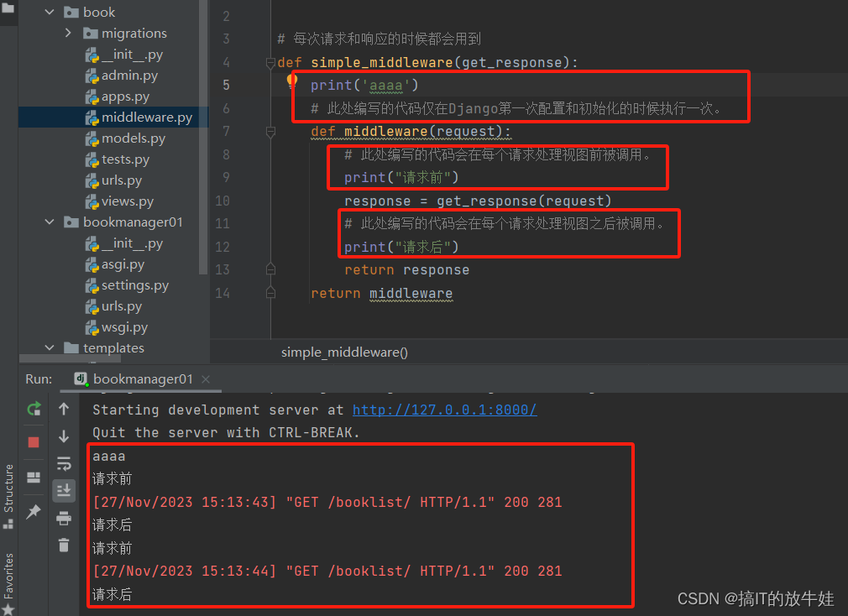Viewport: 848px width, 616px height.
Task: Pin the Run tab
Action: (x=34, y=511)
